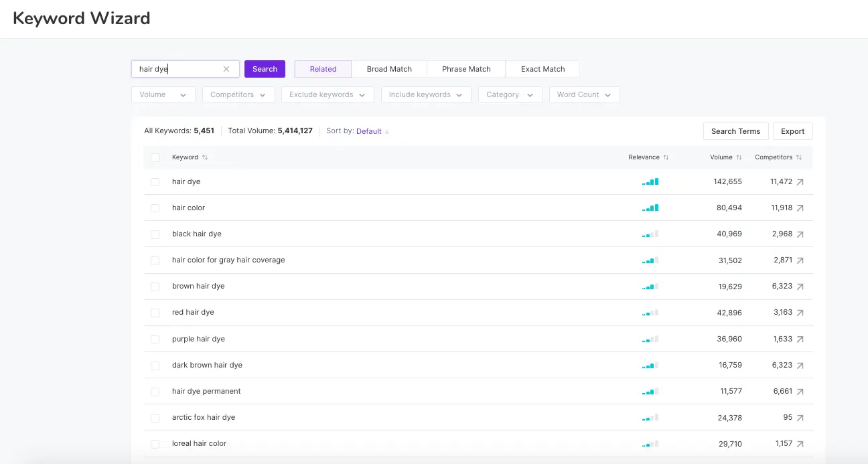Image resolution: width=868 pixels, height=464 pixels.
Task: Sort by Volume column arrows
Action: (x=739, y=157)
